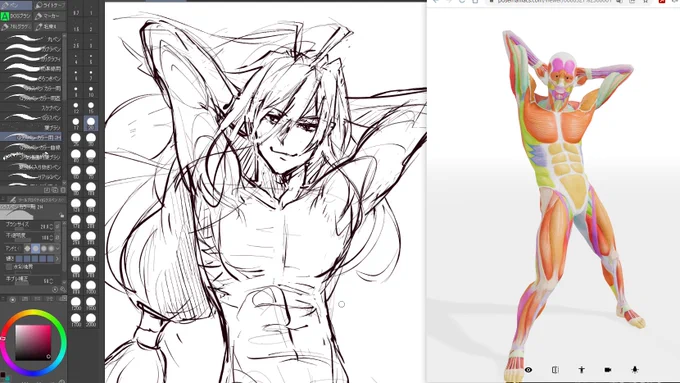The image size is (680, 383).
Task: Select the highlighted カラー用 2H brush row
Action: [x=31, y=137]
